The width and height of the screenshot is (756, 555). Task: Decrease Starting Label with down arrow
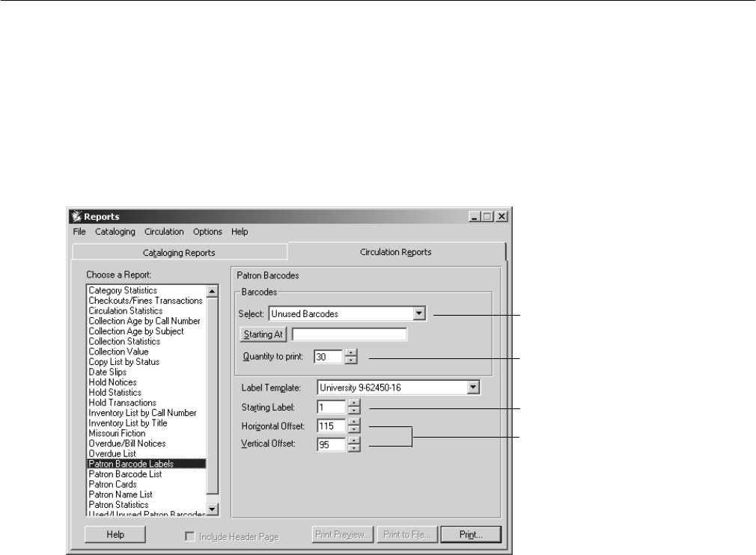[x=354, y=411]
